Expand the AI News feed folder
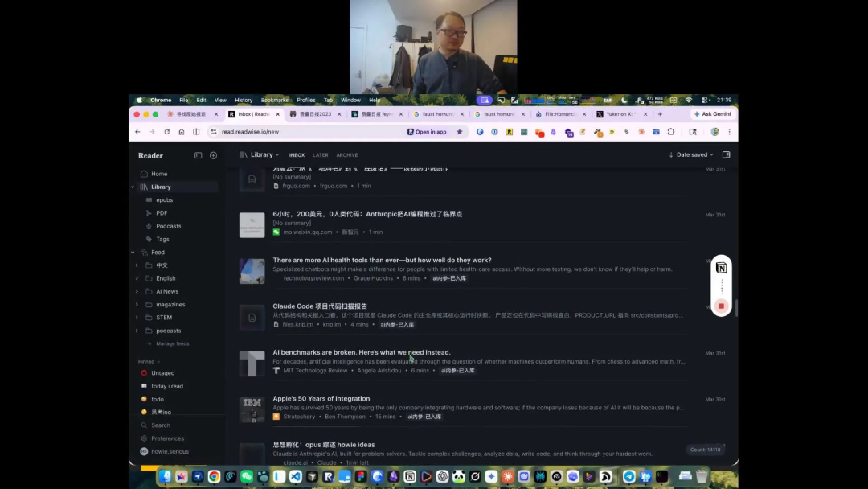The width and height of the screenshot is (868, 489). (137, 291)
